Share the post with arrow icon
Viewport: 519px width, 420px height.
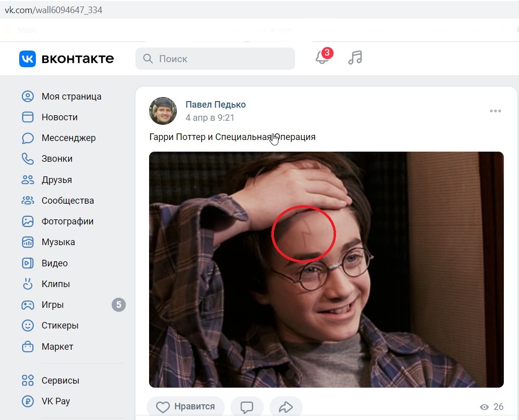coord(286,407)
